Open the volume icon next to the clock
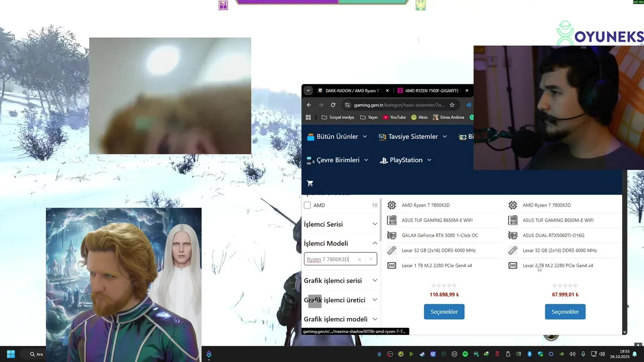 tap(602, 354)
